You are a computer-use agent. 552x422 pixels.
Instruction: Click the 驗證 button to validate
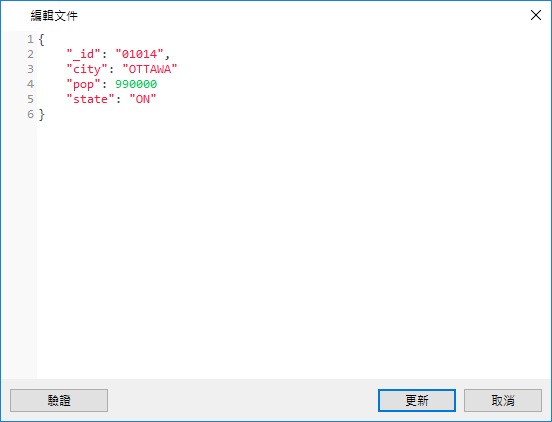click(59, 400)
